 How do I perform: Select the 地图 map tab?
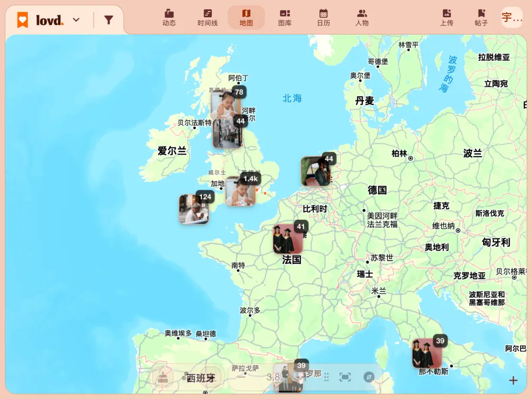click(246, 18)
